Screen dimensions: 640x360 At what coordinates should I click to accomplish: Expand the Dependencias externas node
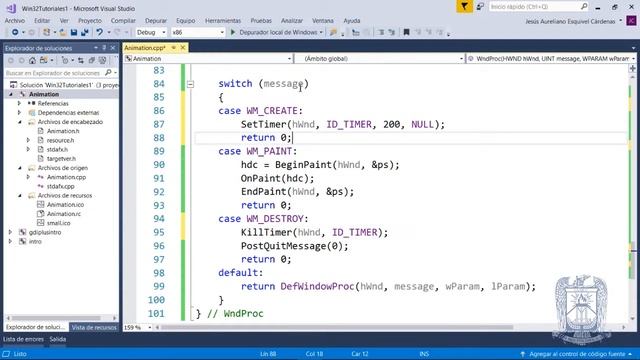19,113
